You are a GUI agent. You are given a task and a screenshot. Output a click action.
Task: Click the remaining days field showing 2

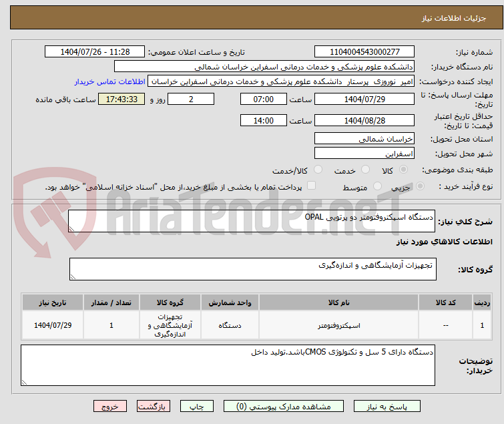click(191, 99)
